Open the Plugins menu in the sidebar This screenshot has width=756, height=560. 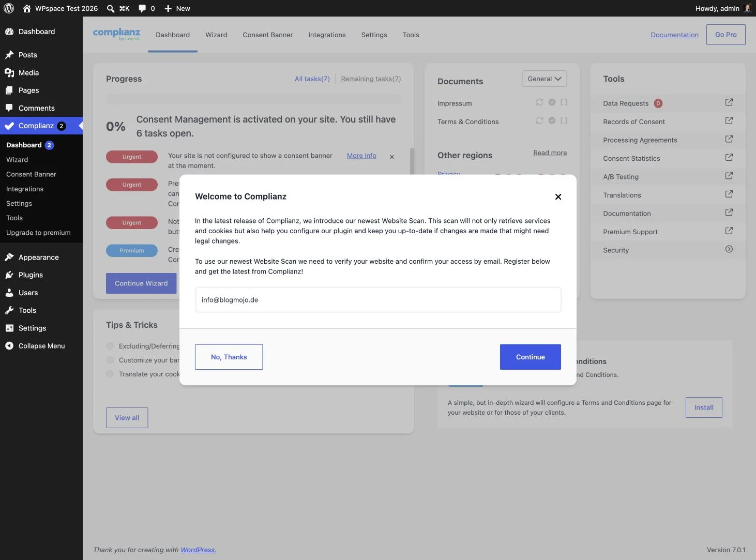(x=41, y=275)
